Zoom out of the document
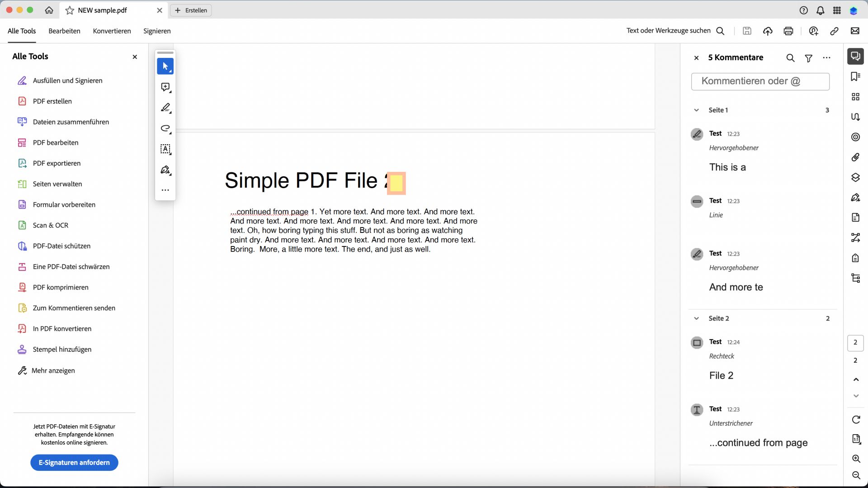 pyautogui.click(x=856, y=475)
